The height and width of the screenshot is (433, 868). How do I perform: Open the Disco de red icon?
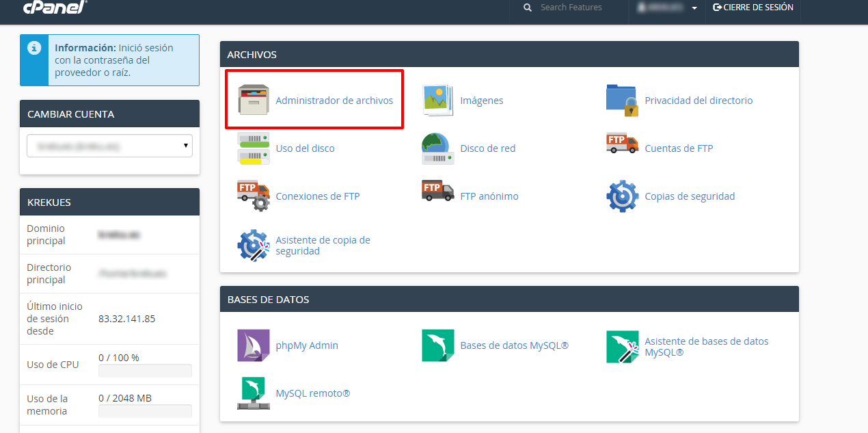point(437,148)
